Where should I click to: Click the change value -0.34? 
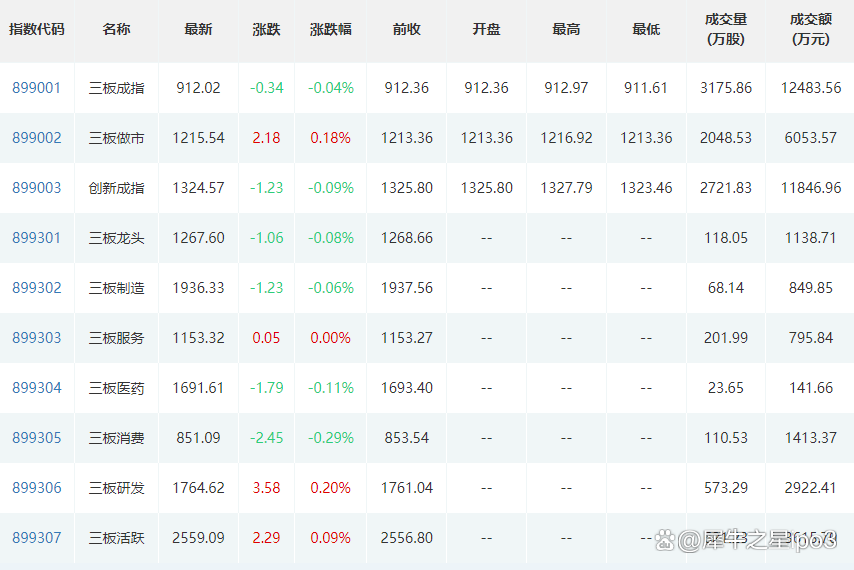coord(266,88)
